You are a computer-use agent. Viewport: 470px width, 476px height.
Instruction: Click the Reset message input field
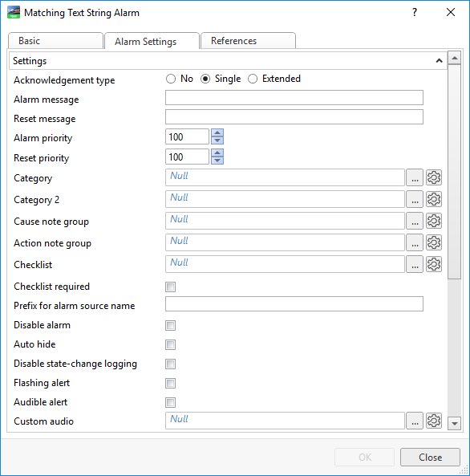tap(294, 117)
